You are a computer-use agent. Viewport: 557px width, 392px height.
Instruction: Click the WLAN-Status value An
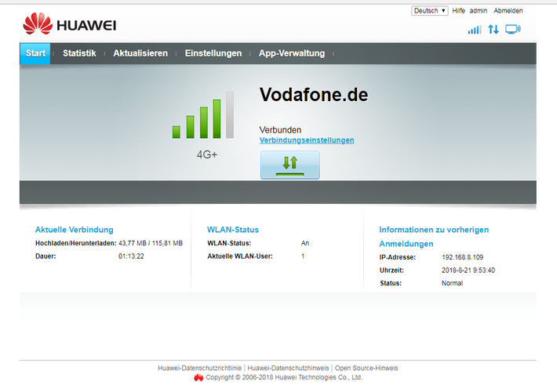pos(305,243)
